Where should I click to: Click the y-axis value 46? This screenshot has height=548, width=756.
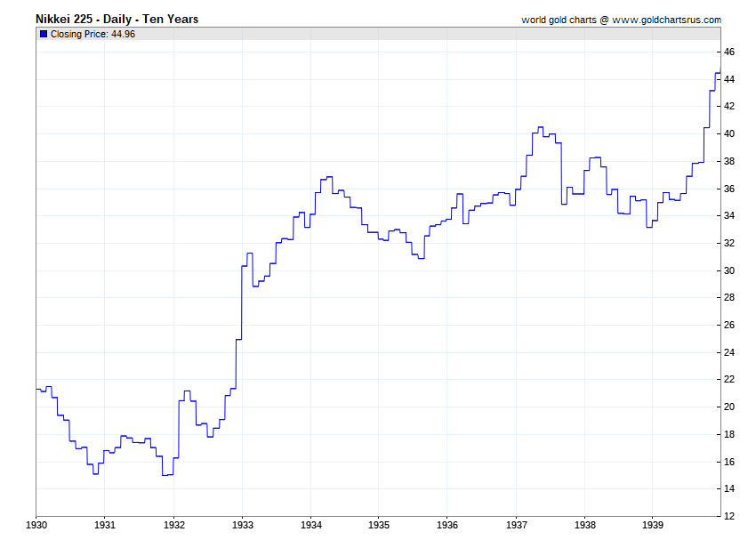729,52
